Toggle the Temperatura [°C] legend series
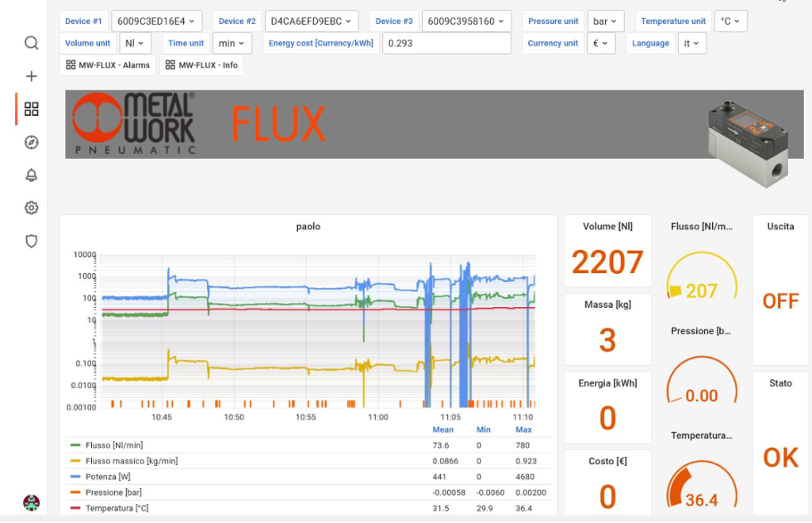Screen dimensions: 812x523 (117, 508)
